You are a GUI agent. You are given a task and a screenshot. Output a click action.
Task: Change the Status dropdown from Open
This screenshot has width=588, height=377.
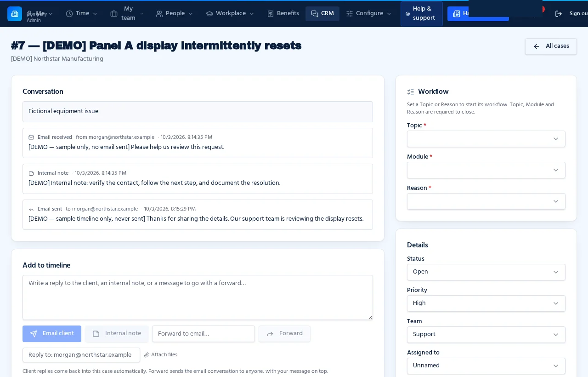click(x=486, y=272)
